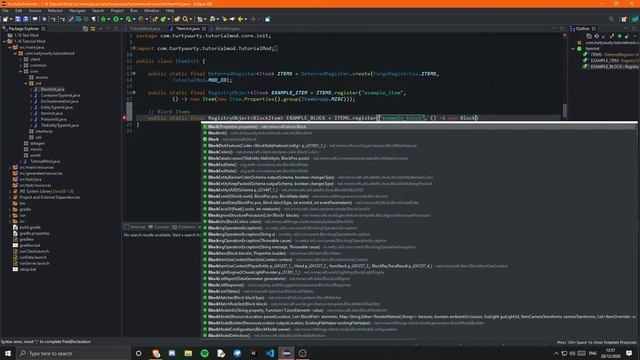
Task: Choose Block(Properties properties) completion proposal
Action: [x=419, y=127]
